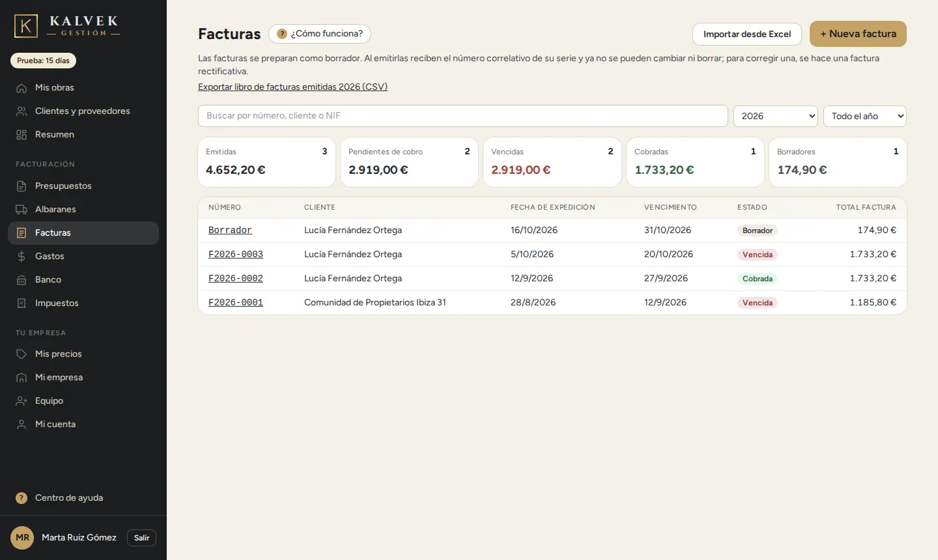The width and height of the screenshot is (938, 560).
Task: Expand the Todo el año period dropdown
Action: pyautogui.click(x=865, y=116)
